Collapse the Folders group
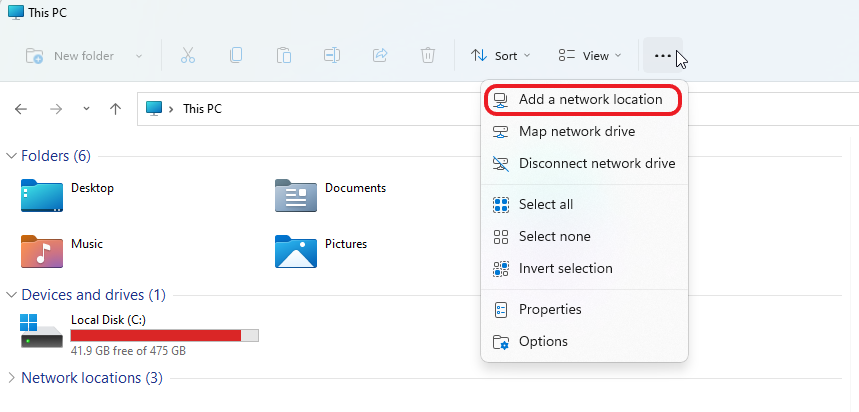Image resolution: width=859 pixels, height=412 pixels. click(12, 156)
